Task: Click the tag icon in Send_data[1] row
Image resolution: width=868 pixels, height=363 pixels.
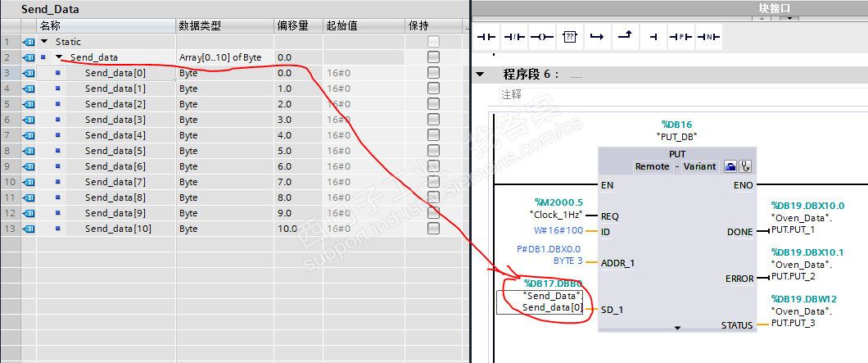Action: click(28, 88)
